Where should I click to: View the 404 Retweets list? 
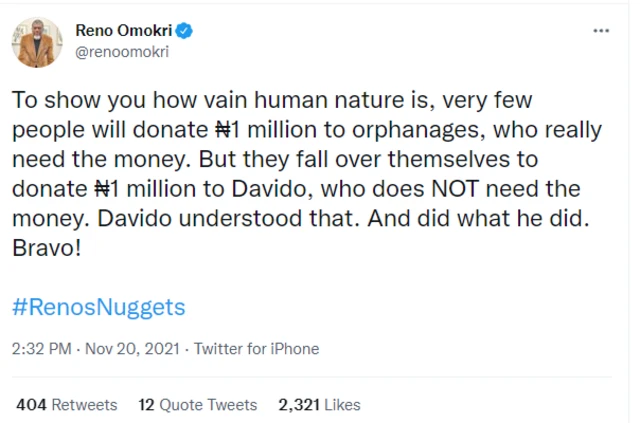point(67,405)
